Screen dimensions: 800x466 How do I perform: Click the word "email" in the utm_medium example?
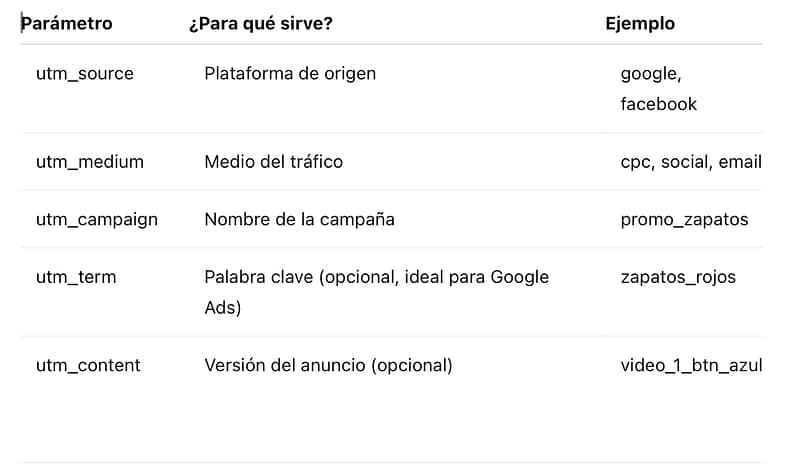(739, 162)
